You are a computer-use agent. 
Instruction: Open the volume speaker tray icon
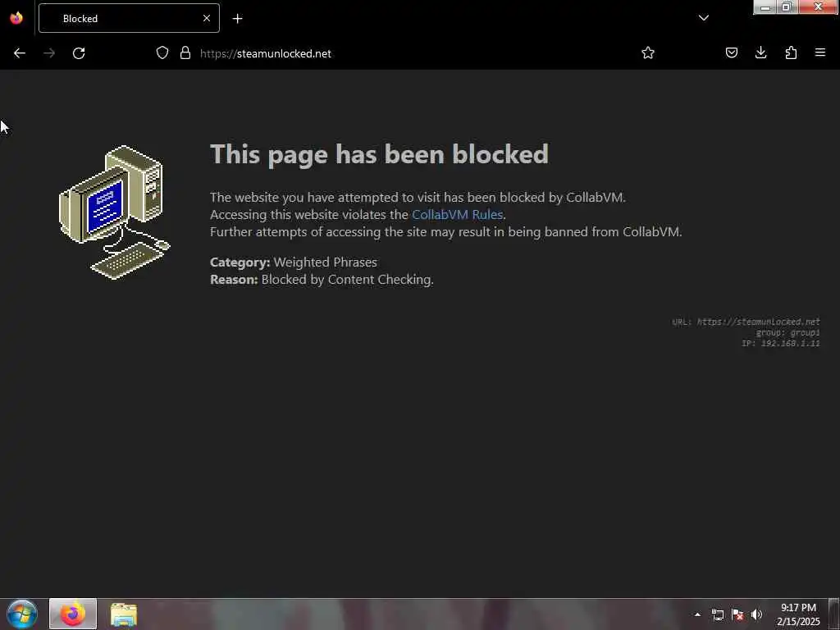coord(756,614)
